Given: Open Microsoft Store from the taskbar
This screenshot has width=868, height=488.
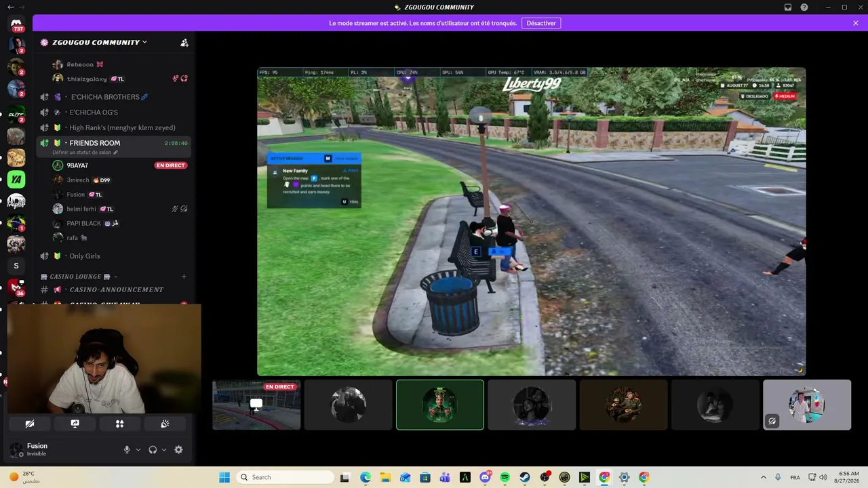Looking at the screenshot, I should pos(425,477).
